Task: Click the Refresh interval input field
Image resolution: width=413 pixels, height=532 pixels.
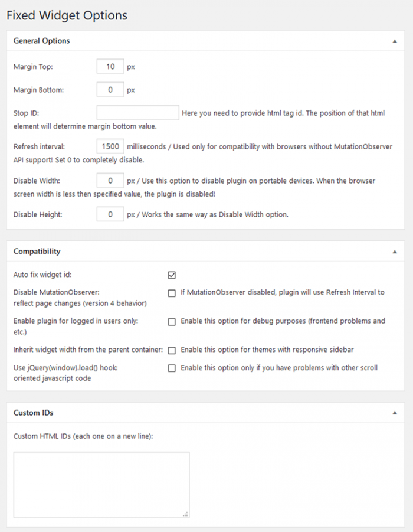Action: click(110, 146)
